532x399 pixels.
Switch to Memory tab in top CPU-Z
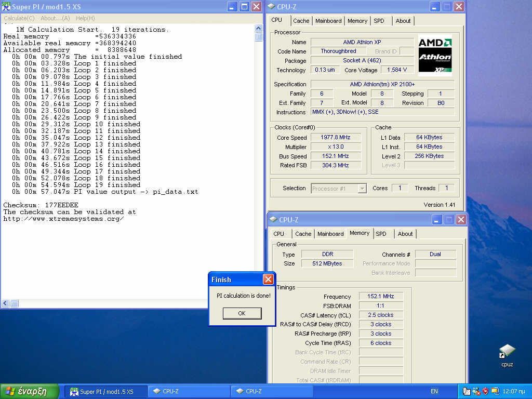pos(357,21)
